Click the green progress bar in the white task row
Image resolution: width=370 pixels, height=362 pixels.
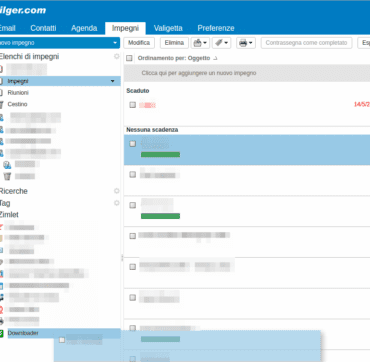[160, 216]
